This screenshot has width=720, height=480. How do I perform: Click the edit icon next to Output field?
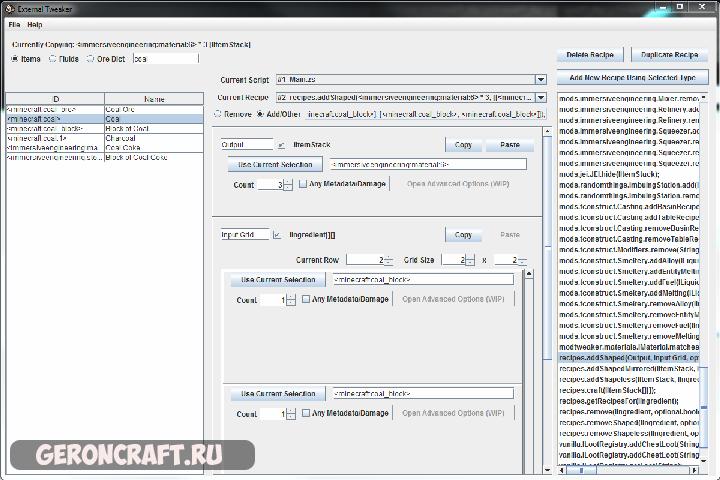(x=280, y=145)
